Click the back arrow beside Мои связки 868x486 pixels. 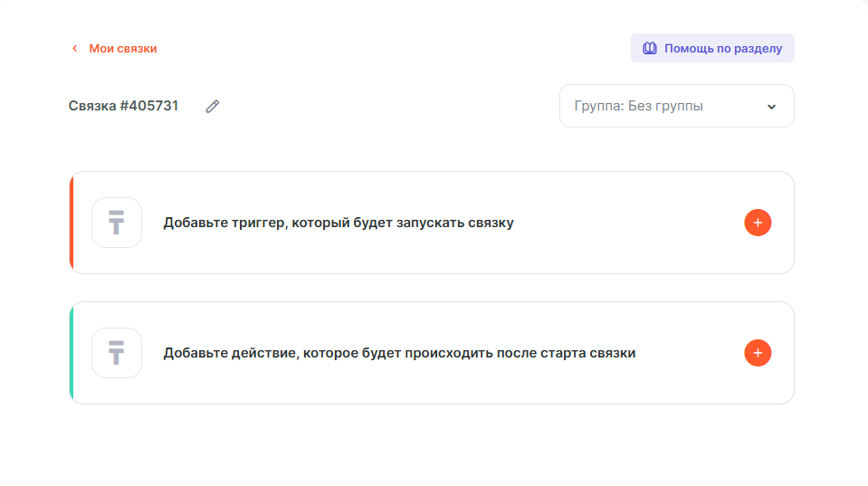[74, 49]
